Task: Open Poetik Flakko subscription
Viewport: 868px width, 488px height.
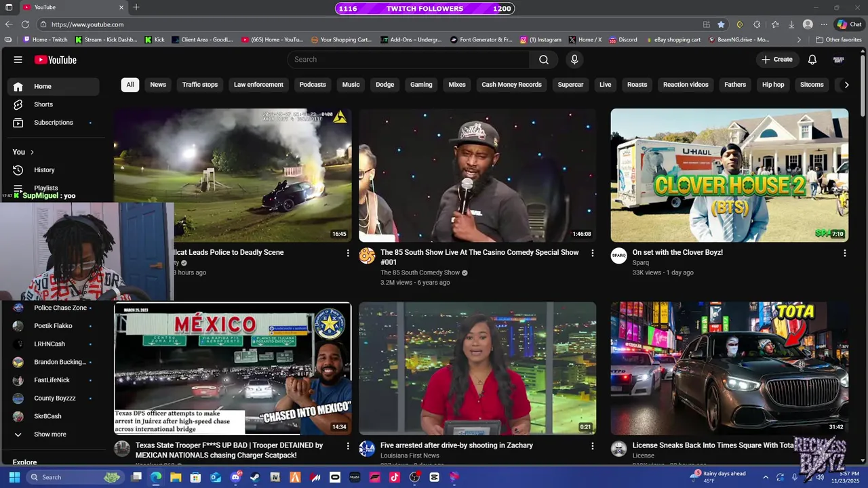Action: 53,326
